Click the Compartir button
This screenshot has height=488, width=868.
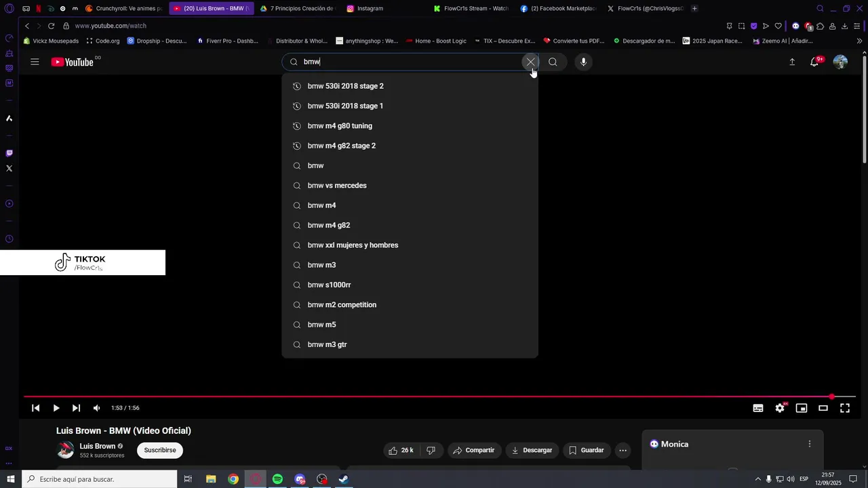pos(473,450)
